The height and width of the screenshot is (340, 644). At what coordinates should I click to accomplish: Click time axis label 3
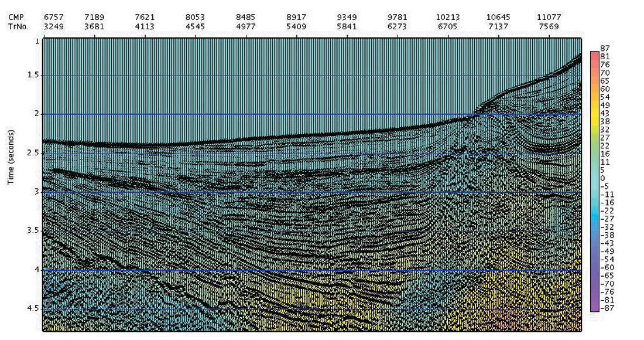pos(37,192)
